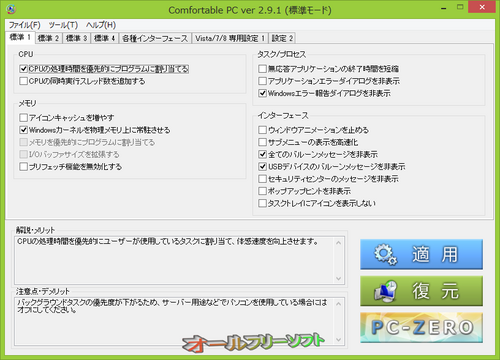Close the Comfortable PC window

tap(482, 7)
